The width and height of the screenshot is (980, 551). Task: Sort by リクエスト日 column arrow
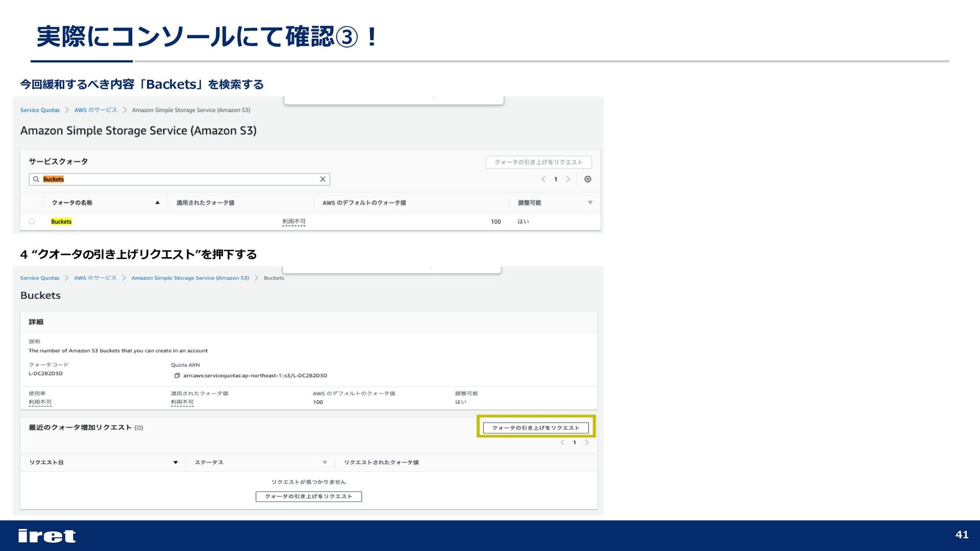click(x=176, y=462)
